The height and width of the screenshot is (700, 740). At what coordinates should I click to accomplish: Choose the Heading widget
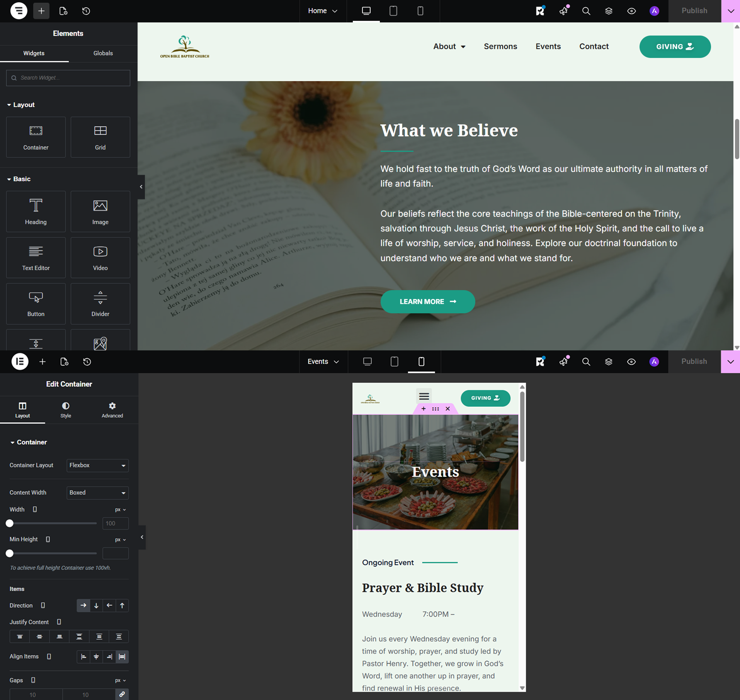[x=36, y=211]
